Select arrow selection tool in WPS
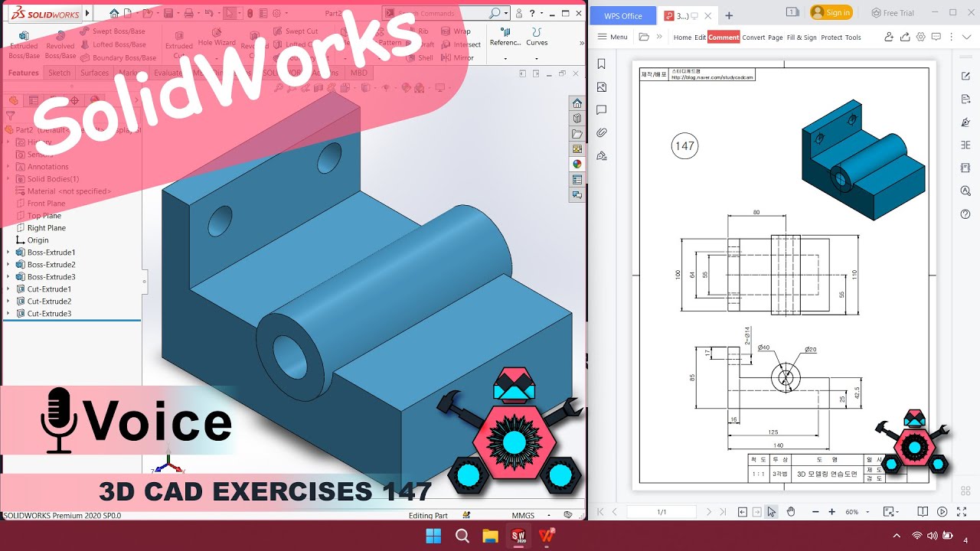980x551 pixels. coord(772,511)
